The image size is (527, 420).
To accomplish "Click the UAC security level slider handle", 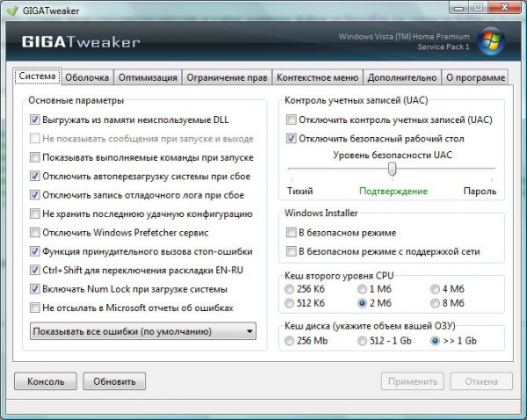I will [392, 169].
